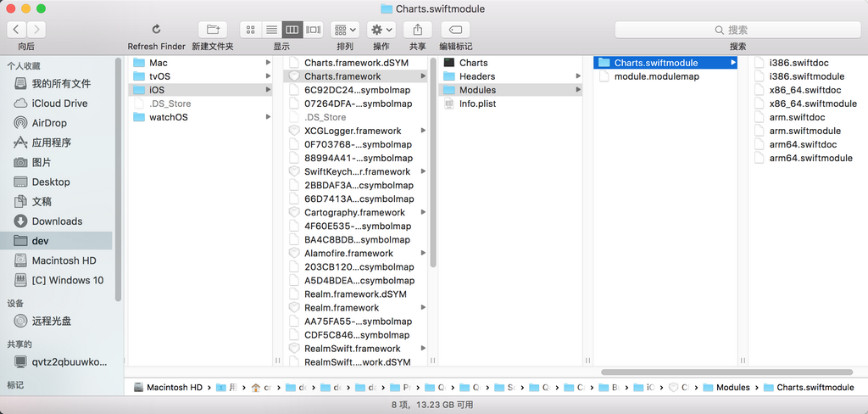Image resolution: width=868 pixels, height=414 pixels.
Task: Open iCloud Drive in sidebar
Action: 62,103
